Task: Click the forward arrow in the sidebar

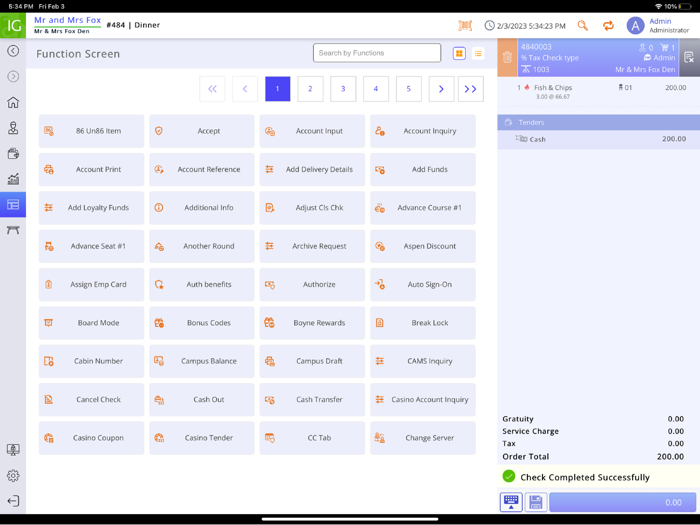Action: coord(13,76)
